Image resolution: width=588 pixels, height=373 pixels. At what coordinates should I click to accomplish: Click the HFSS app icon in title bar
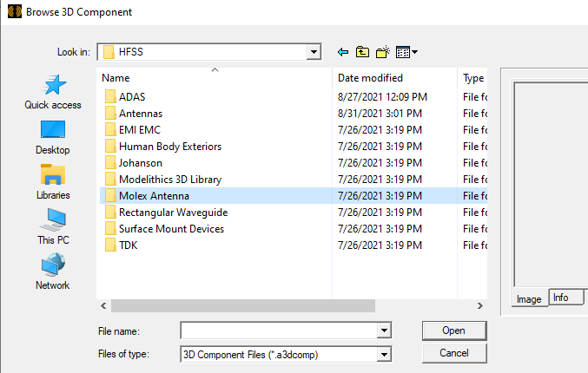point(15,11)
